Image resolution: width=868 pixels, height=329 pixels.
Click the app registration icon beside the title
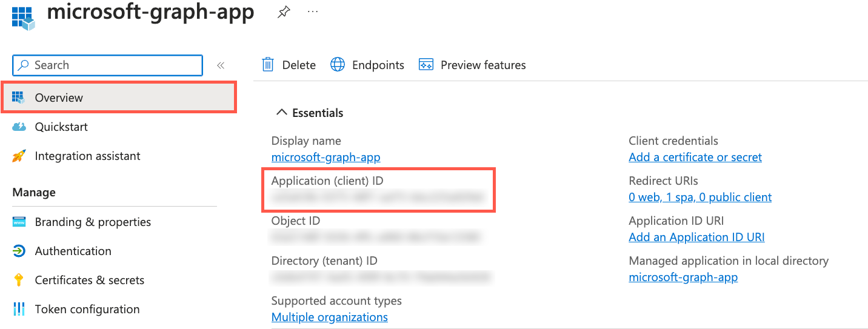(24, 18)
